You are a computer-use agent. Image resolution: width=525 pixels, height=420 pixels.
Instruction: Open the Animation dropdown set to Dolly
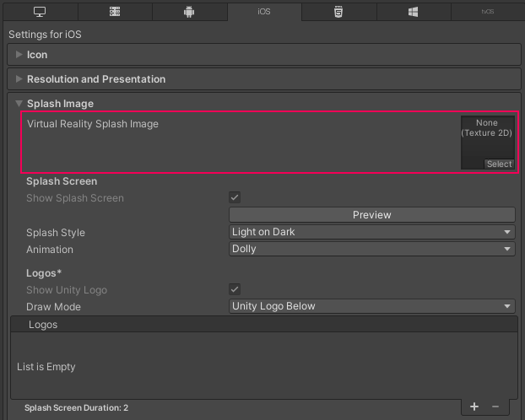pos(371,249)
